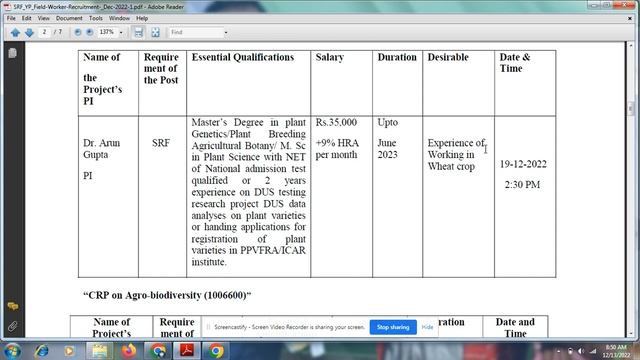Launch Internet Explorer from taskbar
The height and width of the screenshot is (360, 640).
pyautogui.click(x=42, y=351)
